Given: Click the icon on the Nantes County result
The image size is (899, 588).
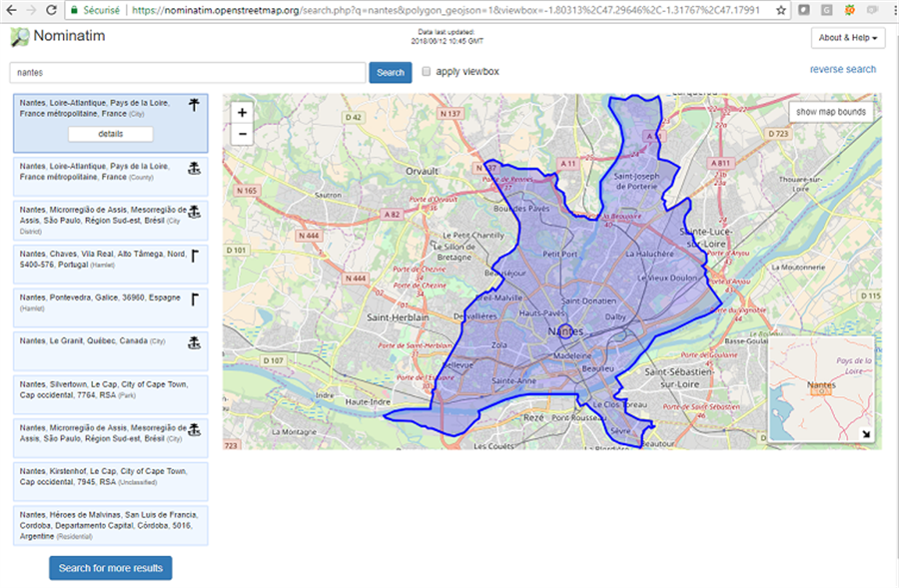Looking at the screenshot, I should point(195,169).
